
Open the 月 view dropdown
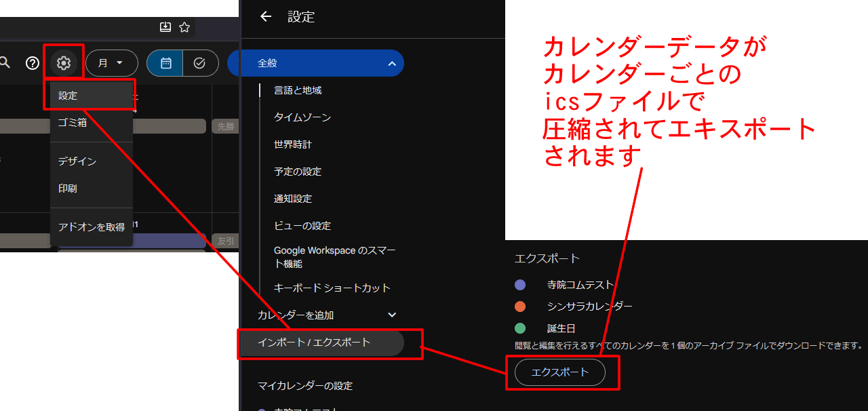(x=111, y=63)
